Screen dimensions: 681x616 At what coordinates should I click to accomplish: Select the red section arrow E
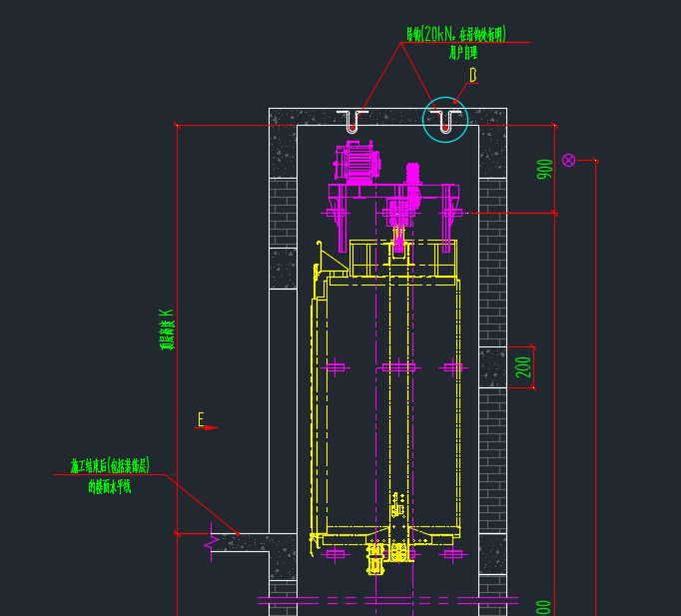pyautogui.click(x=206, y=421)
